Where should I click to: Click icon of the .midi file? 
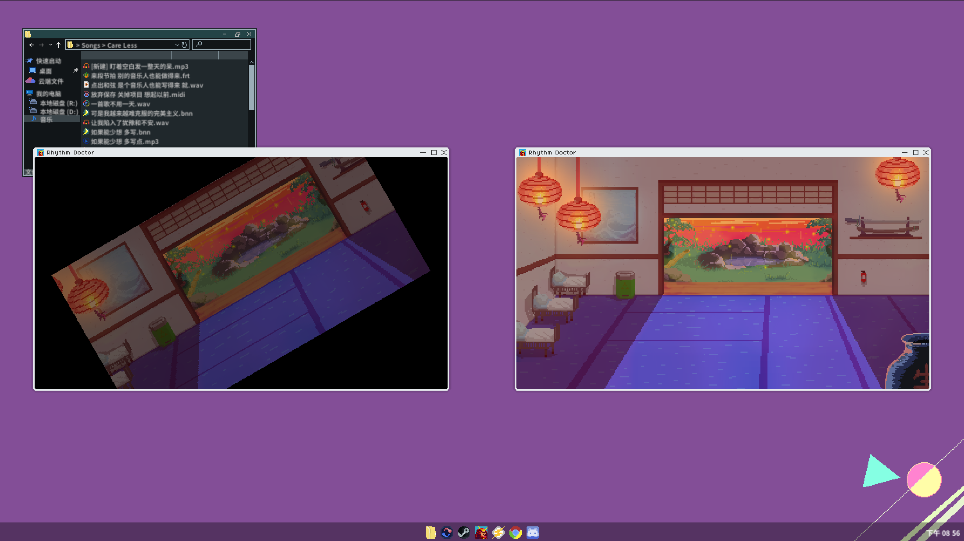[86, 95]
